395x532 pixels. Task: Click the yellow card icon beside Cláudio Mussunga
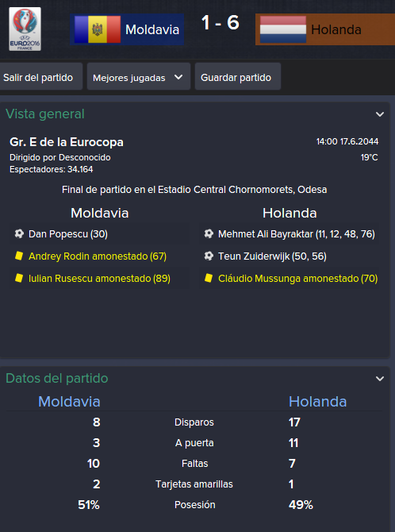click(x=209, y=278)
